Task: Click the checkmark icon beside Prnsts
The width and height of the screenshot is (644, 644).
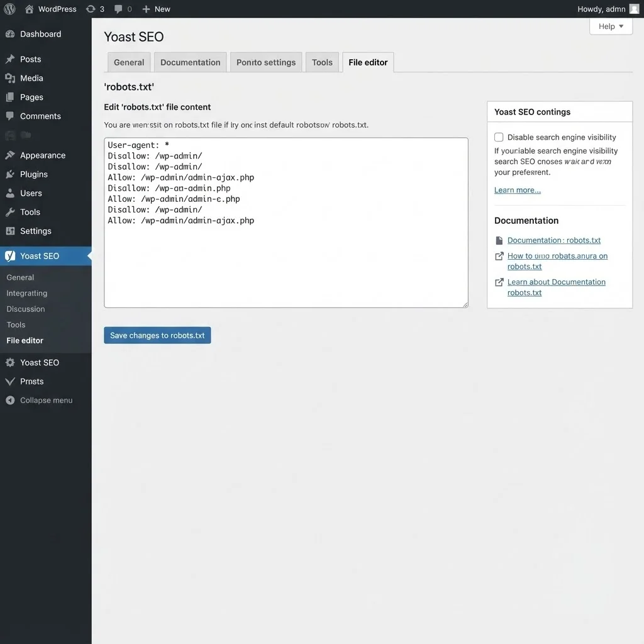Action: 10,381
